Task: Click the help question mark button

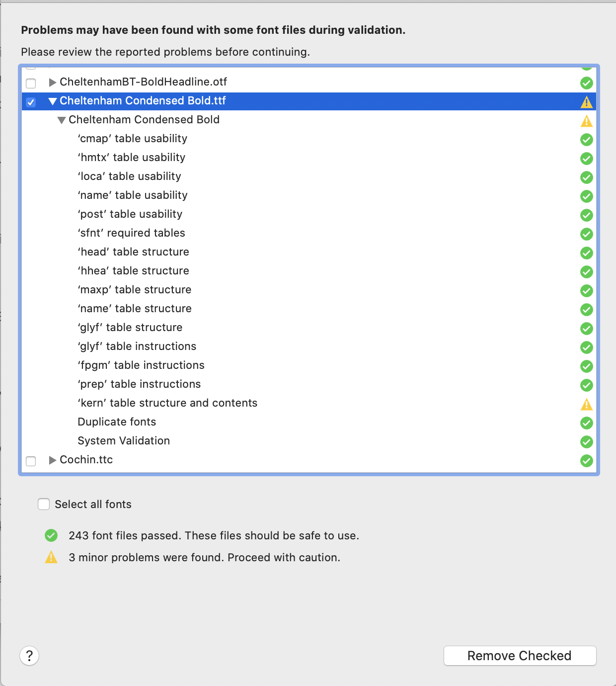Action: coord(29,655)
